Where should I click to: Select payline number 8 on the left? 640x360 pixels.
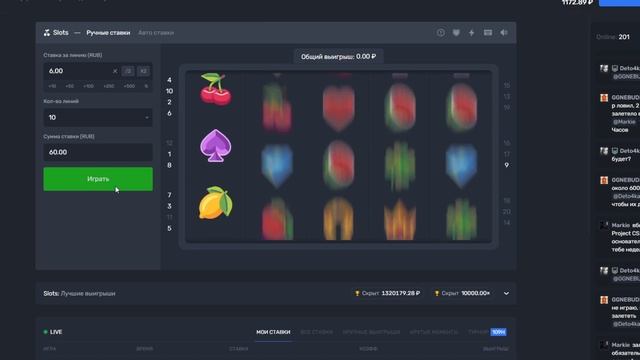169,165
